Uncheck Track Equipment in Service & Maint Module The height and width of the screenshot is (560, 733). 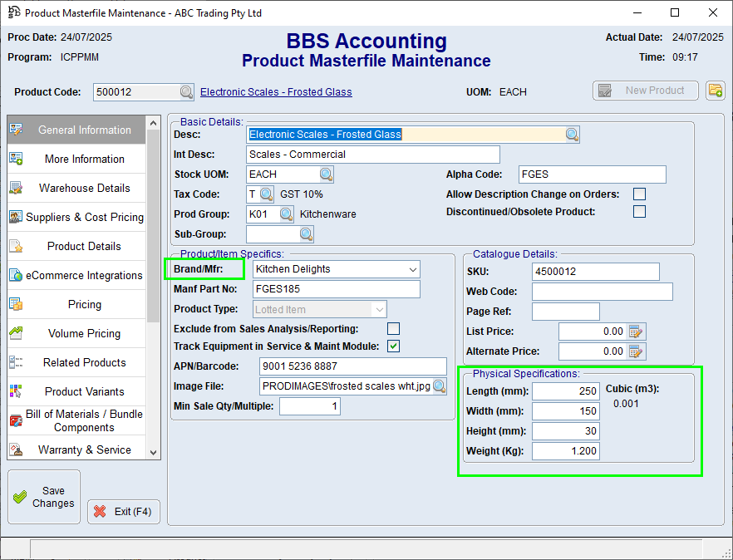point(394,346)
